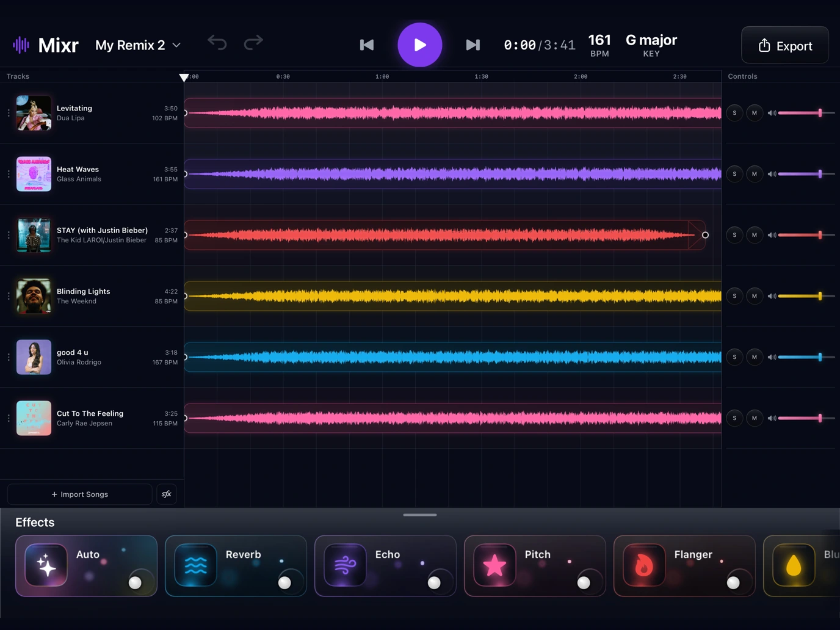Click the Blinding Lights volume speaker icon
The image size is (840, 630).
(772, 296)
